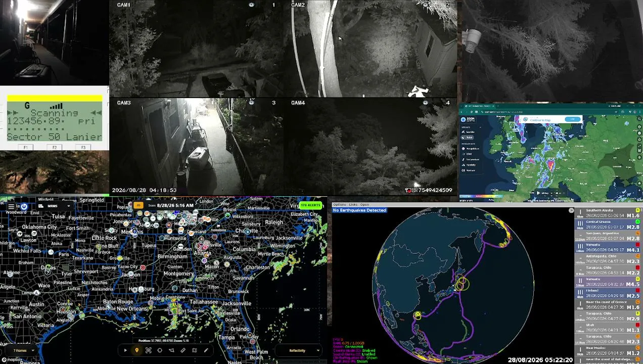Select the Central Greece M2.8 earthquake entry
The width and height of the screenshot is (643, 364).
(x=608, y=224)
